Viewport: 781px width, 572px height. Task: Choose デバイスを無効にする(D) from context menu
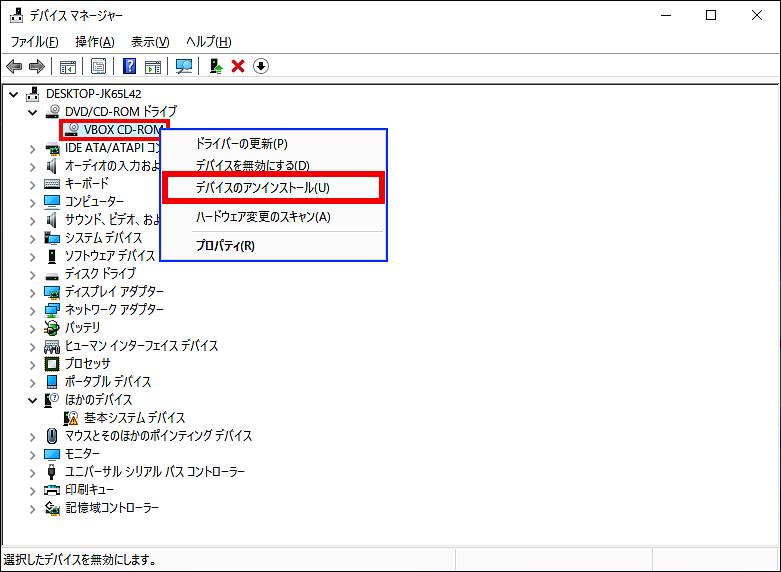point(273,164)
